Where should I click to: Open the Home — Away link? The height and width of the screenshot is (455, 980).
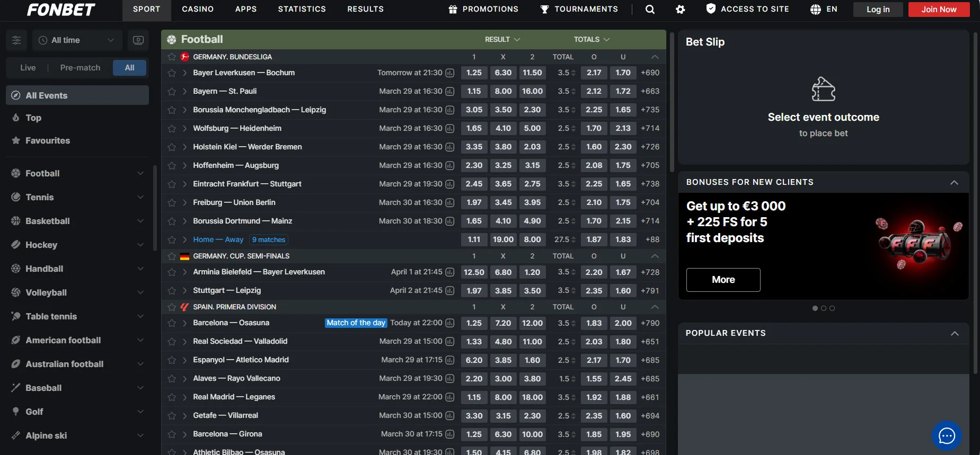(x=218, y=240)
